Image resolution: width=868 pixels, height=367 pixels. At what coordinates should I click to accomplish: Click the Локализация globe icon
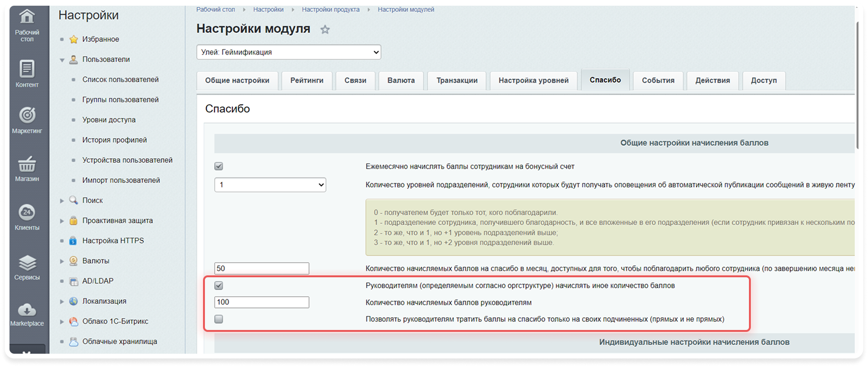pyautogui.click(x=74, y=301)
